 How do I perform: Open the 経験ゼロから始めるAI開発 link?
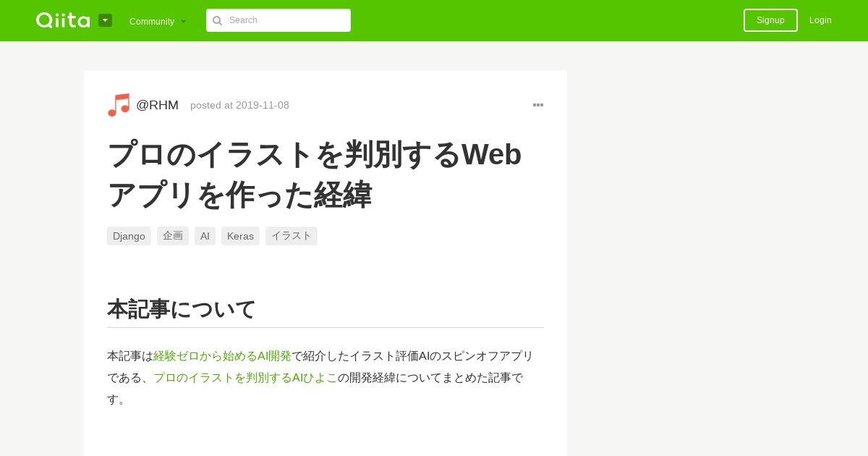click(222, 356)
